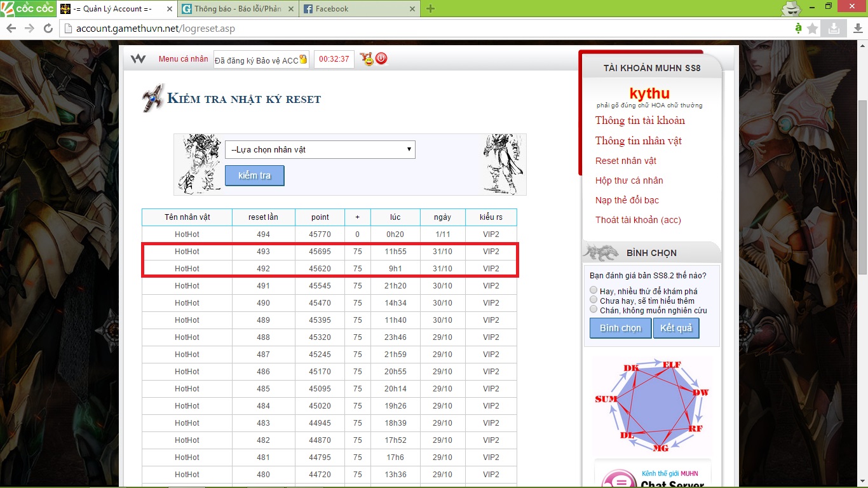Click the time cell '23h46'
Screen dimensions: 868x488
(395, 337)
